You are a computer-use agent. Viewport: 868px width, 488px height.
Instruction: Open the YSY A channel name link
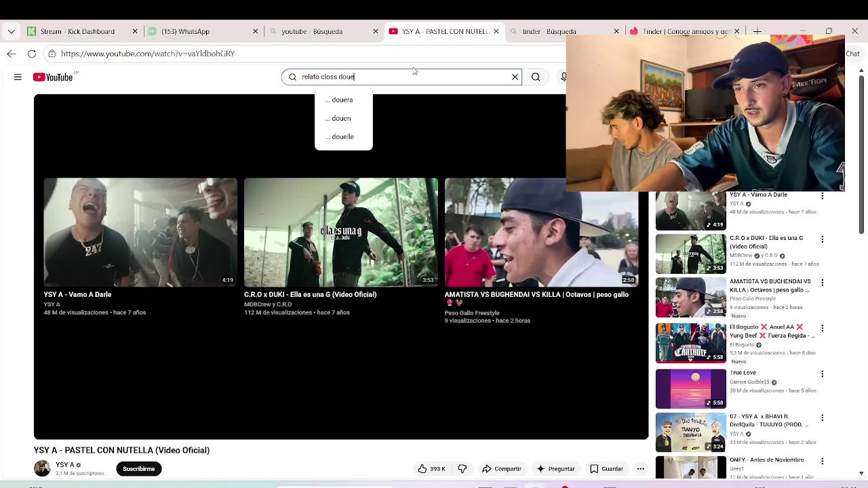tap(65, 465)
